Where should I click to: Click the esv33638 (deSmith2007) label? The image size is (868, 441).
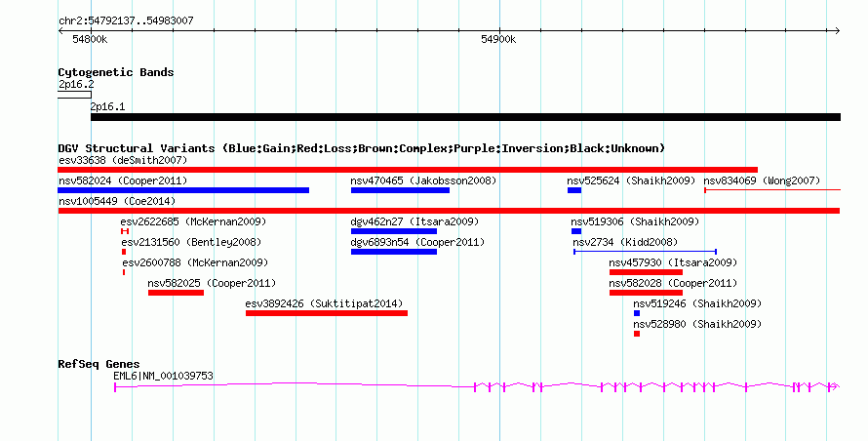click(123, 160)
